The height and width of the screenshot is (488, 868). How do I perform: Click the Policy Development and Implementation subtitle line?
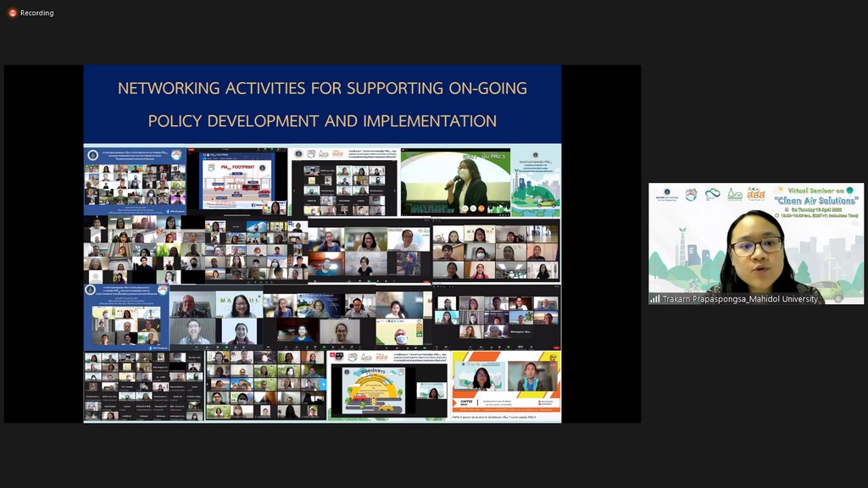322,121
